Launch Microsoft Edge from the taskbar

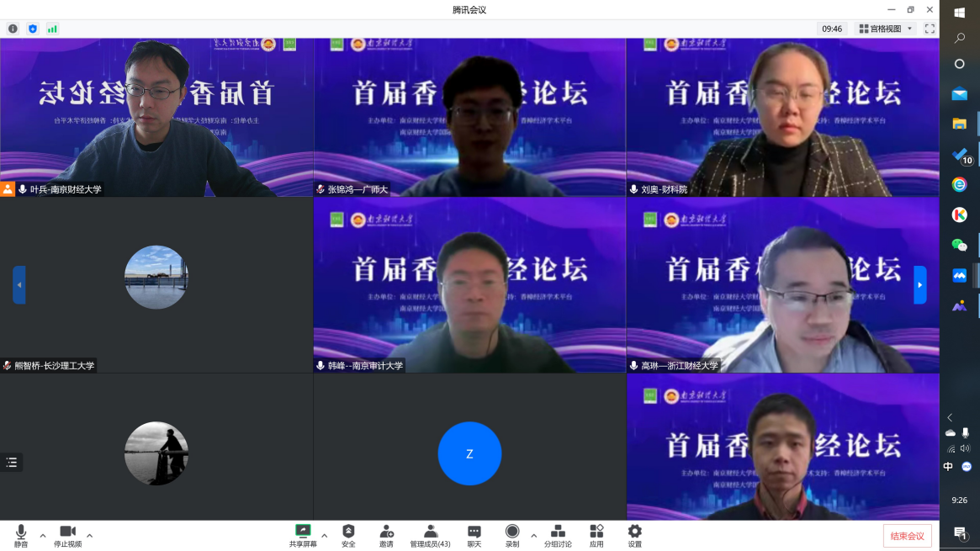958,183
